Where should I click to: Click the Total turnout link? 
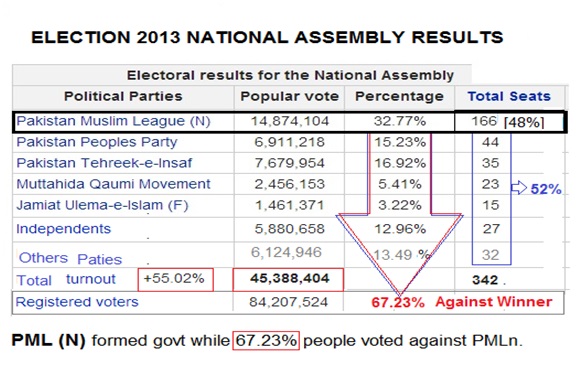[66, 279]
